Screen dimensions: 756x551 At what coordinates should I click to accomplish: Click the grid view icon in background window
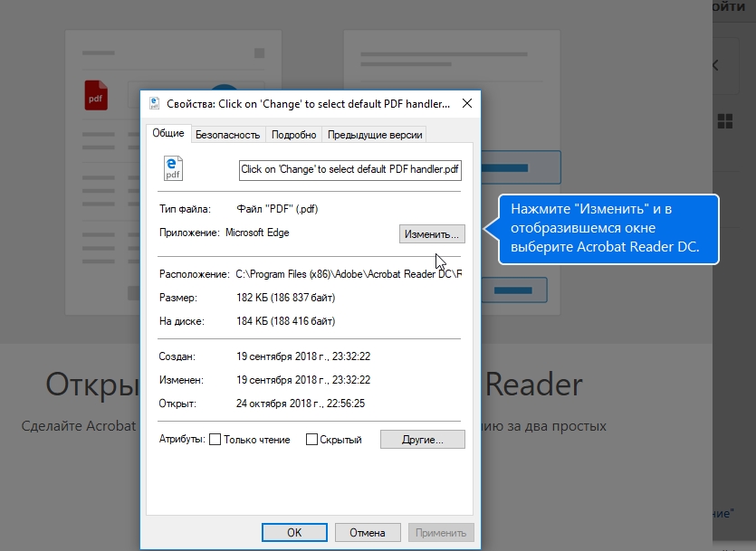[x=724, y=121]
